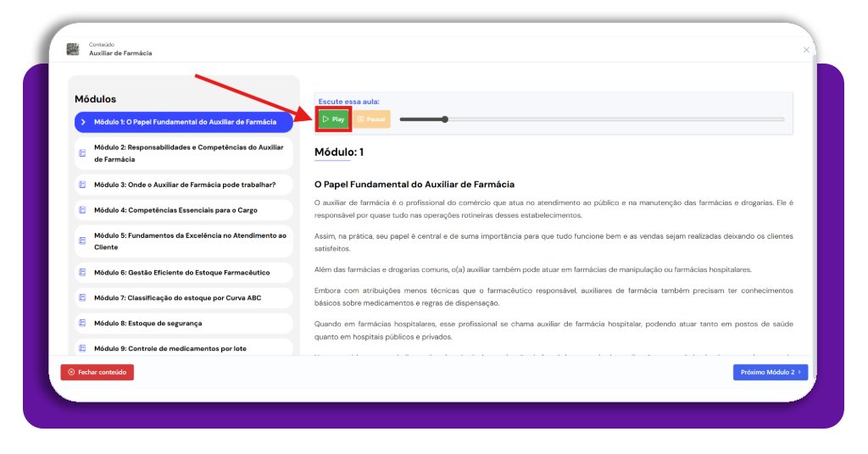
Task: Click the book icon beside Módulo 7
Action: pos(82,297)
